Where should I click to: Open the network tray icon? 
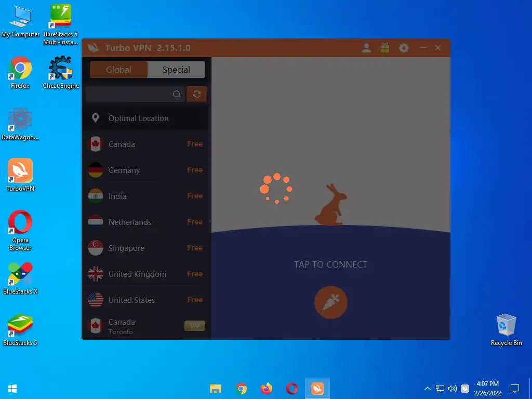(440, 389)
